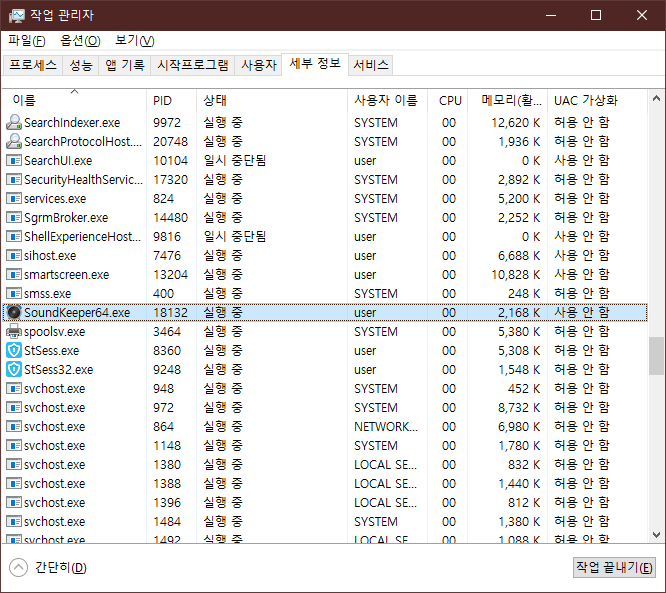Click icon of svchost.exe PID 1148
Viewport: 666px width, 593px height.
coord(14,446)
